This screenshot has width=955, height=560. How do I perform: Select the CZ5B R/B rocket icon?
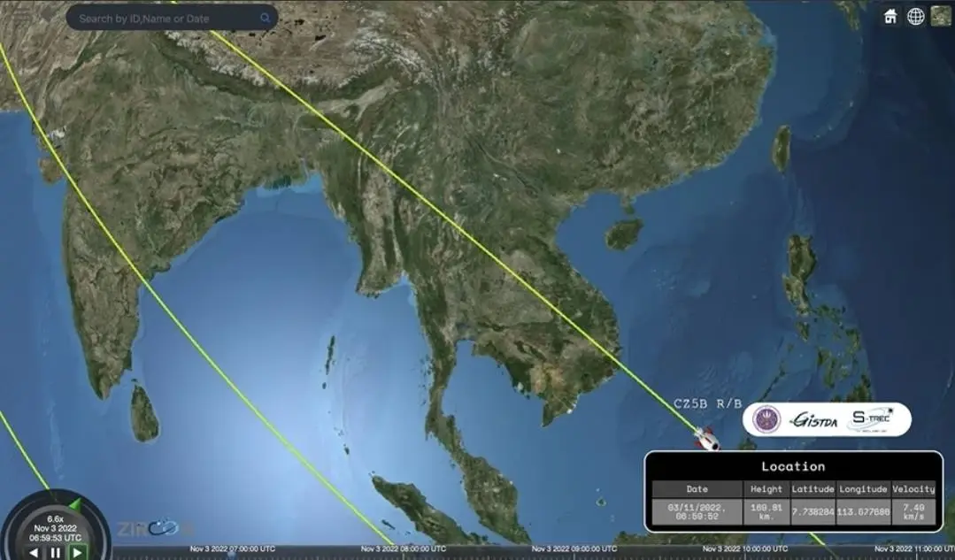[707, 438]
